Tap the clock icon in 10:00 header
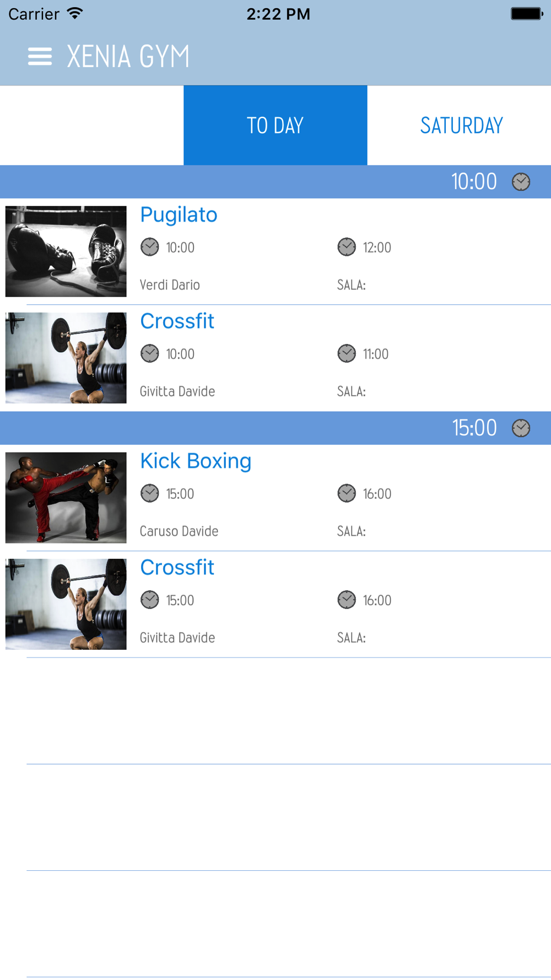The height and width of the screenshot is (980, 551). pyautogui.click(x=521, y=182)
